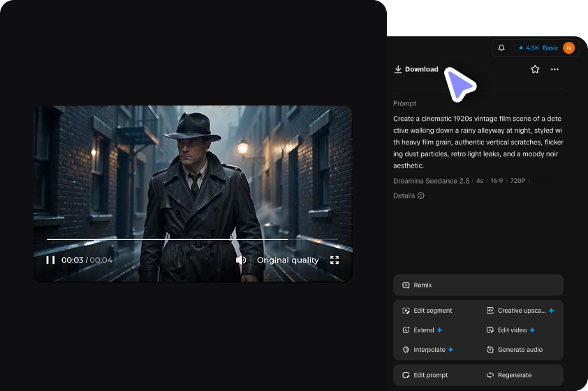Image resolution: width=588 pixels, height=391 pixels.
Task: Click the 00:03 / 00:04 time display
Action: click(x=87, y=260)
